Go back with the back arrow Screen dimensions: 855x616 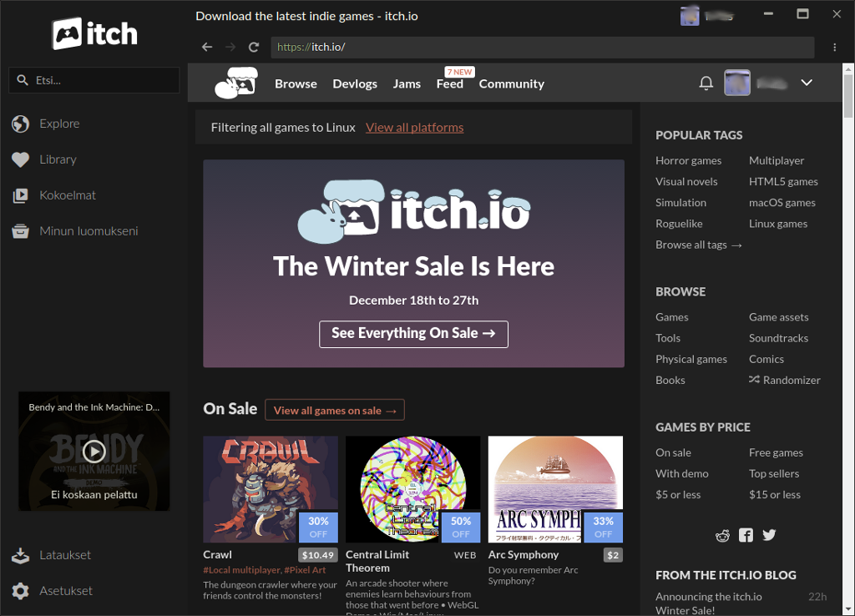point(207,48)
